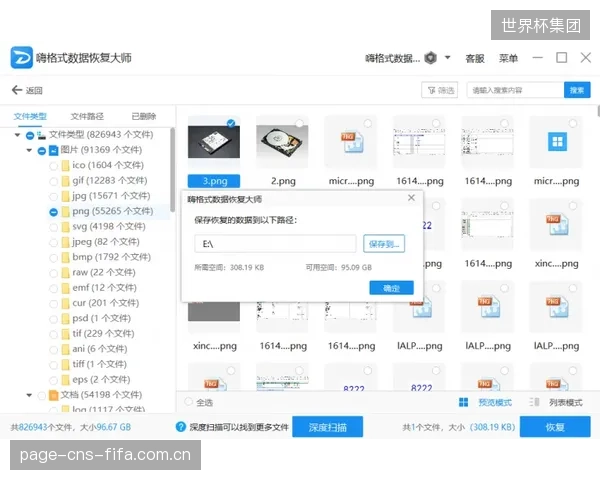Check the svg folder checkbox
The image size is (600, 480).
pos(54,227)
